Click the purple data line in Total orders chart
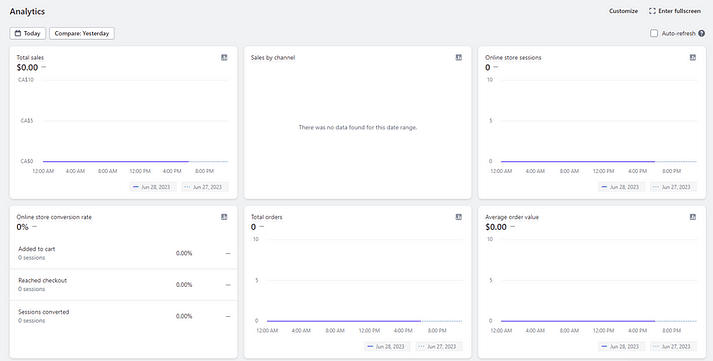 (x=344, y=321)
